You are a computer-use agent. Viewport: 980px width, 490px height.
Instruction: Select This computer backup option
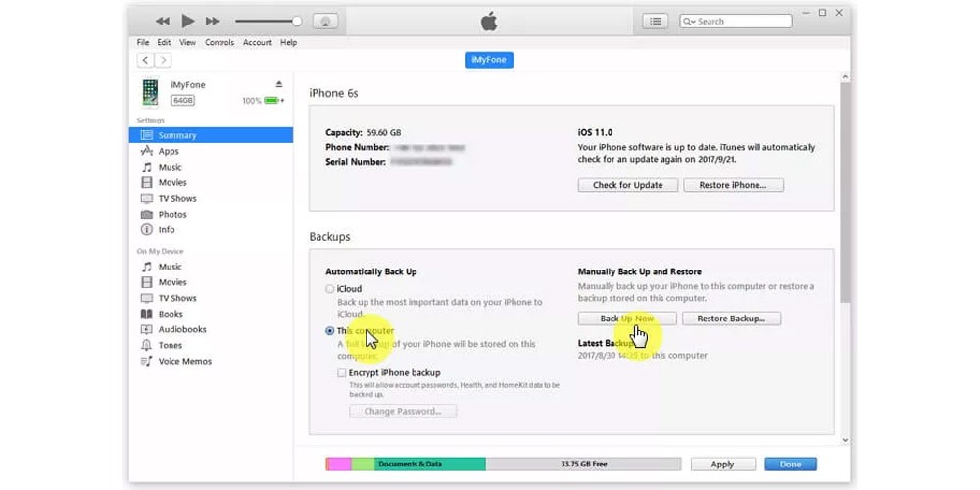coord(330,331)
